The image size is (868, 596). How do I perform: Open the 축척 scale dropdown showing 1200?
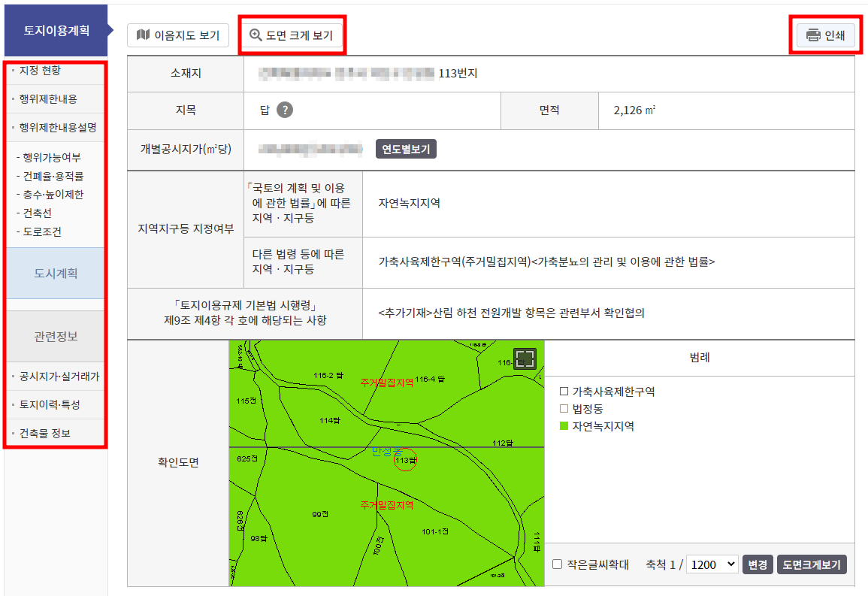[x=712, y=564]
